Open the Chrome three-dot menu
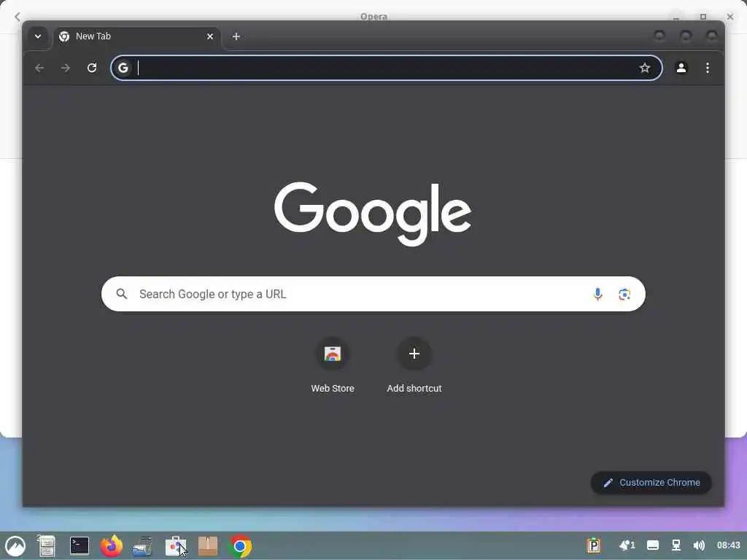This screenshot has width=747, height=560. [x=708, y=68]
